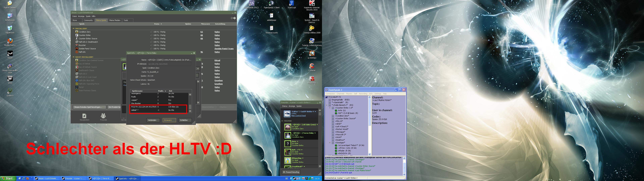Click the IP-Adresse field in Spiel-Info
Image resolution: width=644 pixels, height=181 pixels.
pyautogui.click(x=170, y=64)
